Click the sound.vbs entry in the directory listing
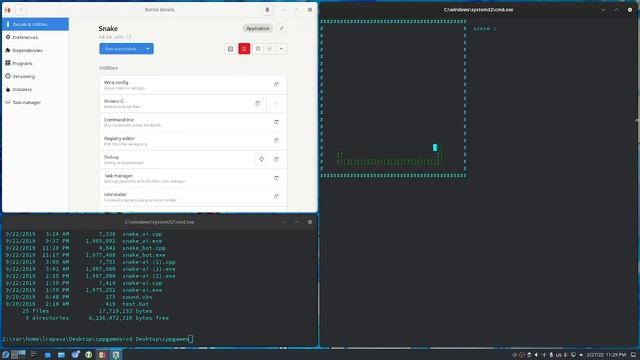 click(137, 297)
